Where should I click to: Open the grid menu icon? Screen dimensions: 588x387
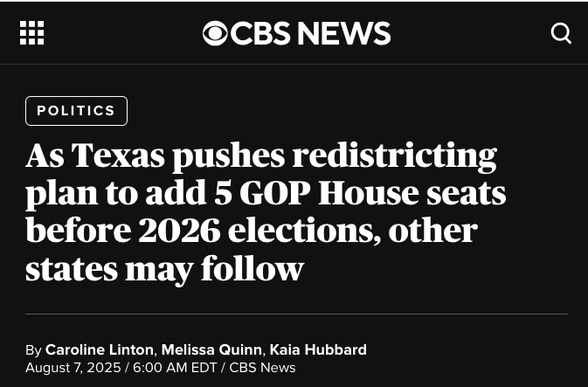pos(31,33)
